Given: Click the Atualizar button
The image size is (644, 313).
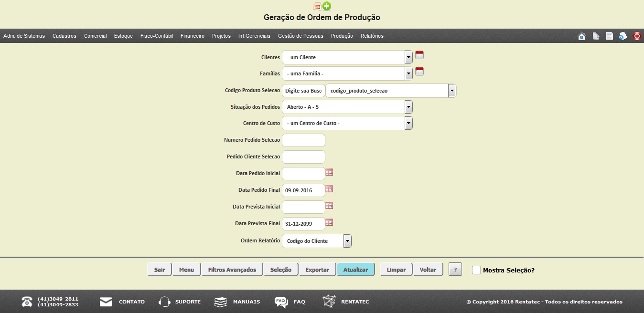Looking at the screenshot, I should point(355,270).
